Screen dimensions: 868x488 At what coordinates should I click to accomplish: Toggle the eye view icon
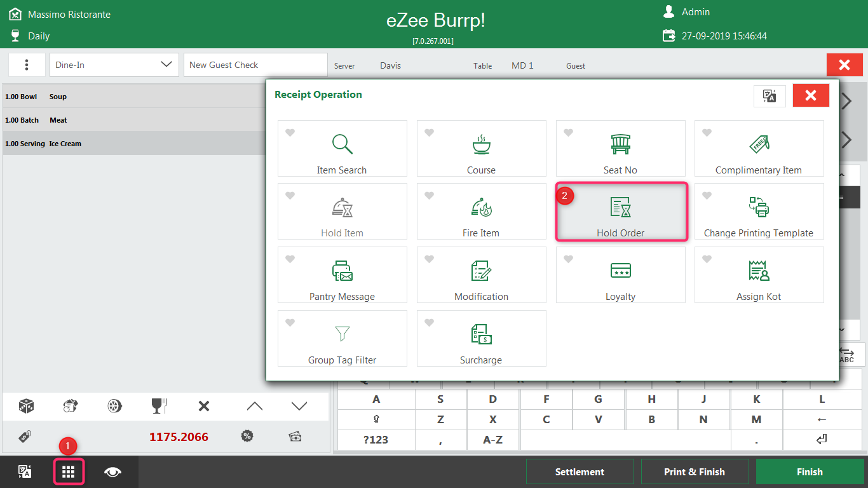coord(113,471)
